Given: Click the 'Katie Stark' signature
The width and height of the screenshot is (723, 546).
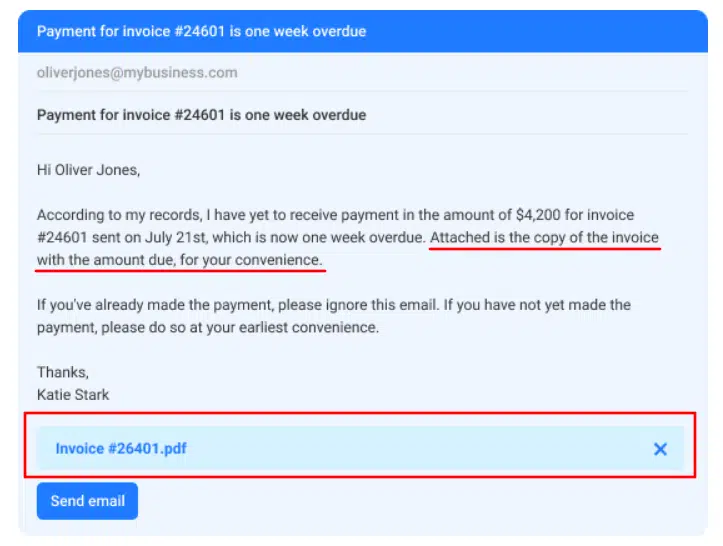Looking at the screenshot, I should 73,395.
